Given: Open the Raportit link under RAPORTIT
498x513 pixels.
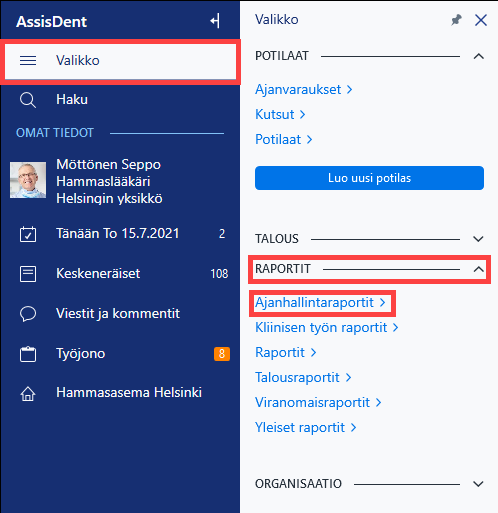Looking at the screenshot, I should (286, 353).
